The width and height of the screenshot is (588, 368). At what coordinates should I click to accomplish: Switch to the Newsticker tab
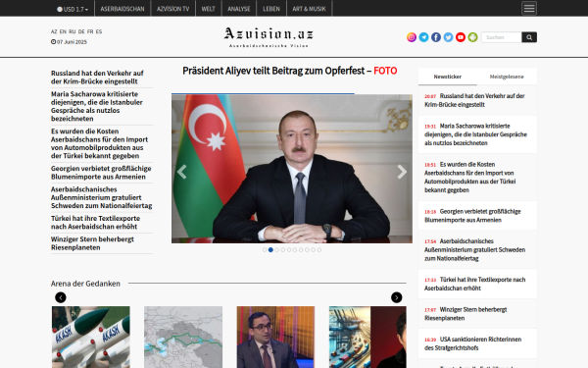click(448, 77)
